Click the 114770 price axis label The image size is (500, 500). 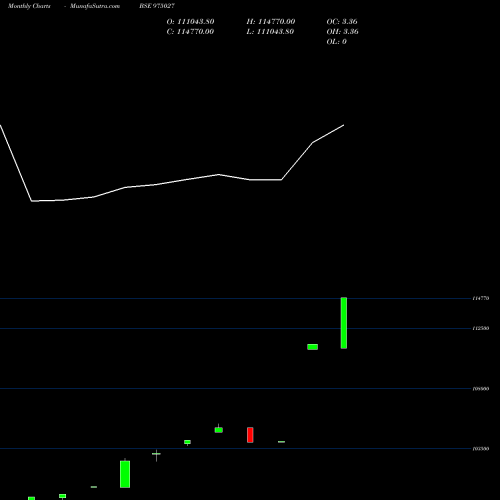pyautogui.click(x=481, y=298)
